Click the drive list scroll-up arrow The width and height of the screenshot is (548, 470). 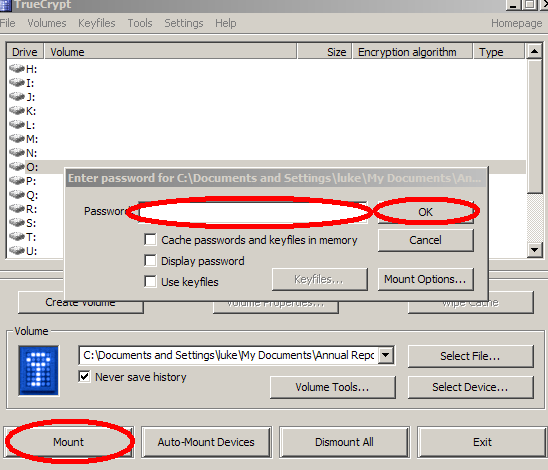(x=534, y=52)
